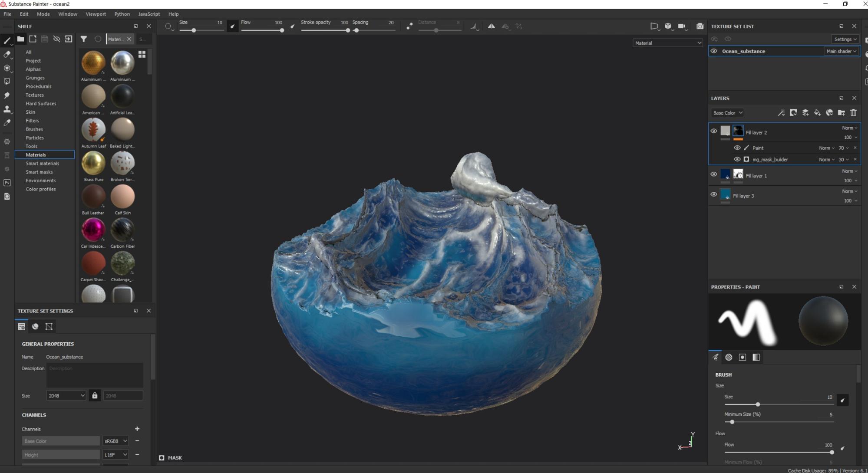
Task: Add a new channel with plus
Action: click(137, 429)
